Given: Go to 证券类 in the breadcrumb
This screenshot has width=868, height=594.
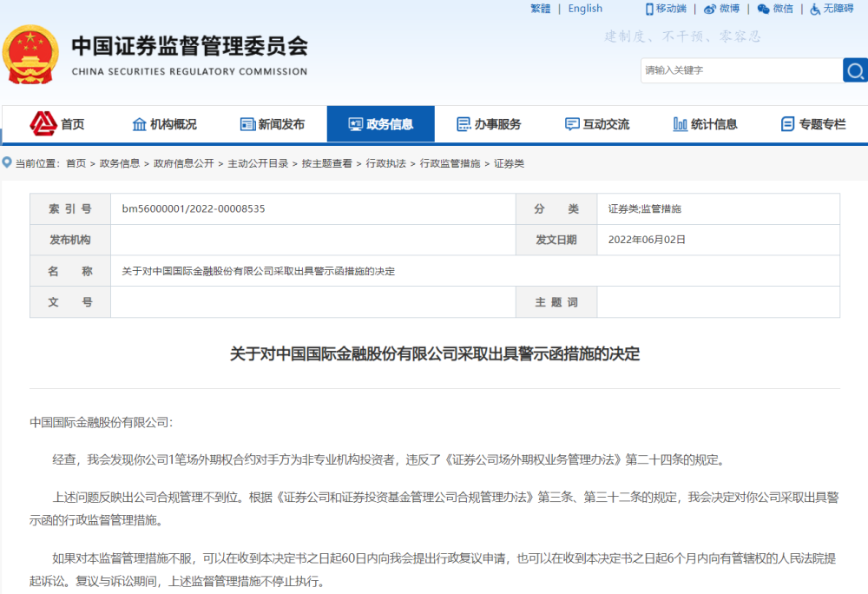Looking at the screenshot, I should pos(509,163).
